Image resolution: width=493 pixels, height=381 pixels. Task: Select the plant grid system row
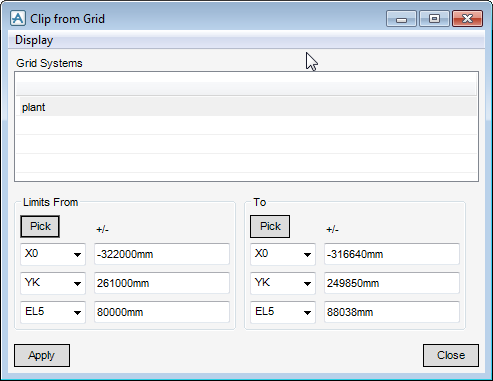point(248,107)
